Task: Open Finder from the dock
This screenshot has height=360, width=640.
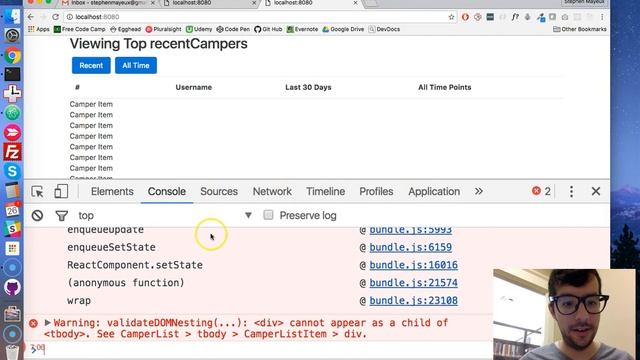Action: point(12,16)
